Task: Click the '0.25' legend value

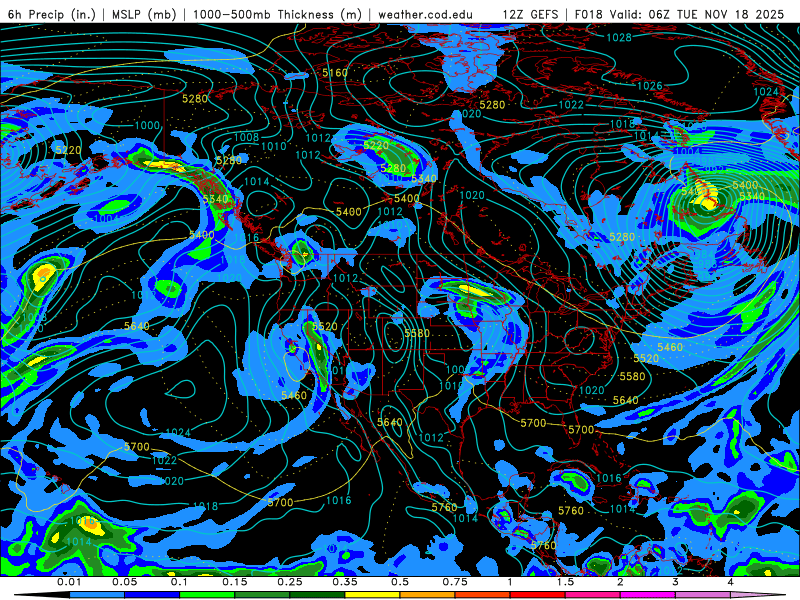Action: (290, 582)
